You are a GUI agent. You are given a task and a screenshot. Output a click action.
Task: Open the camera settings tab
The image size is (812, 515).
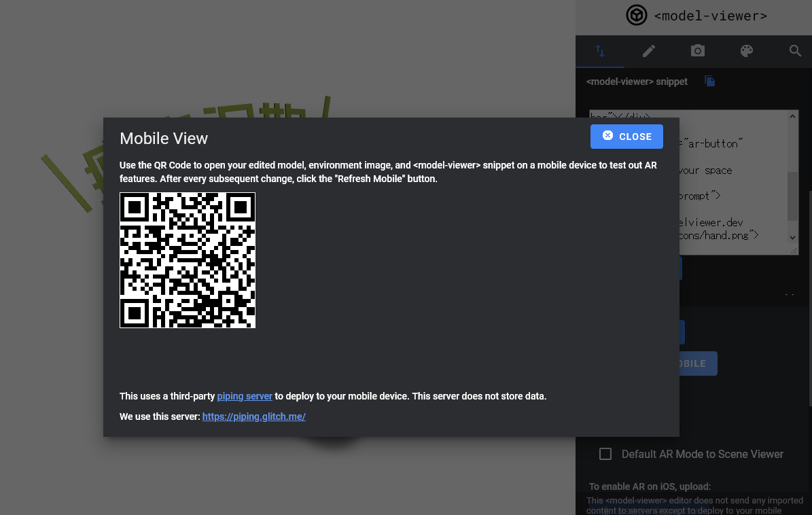click(698, 51)
